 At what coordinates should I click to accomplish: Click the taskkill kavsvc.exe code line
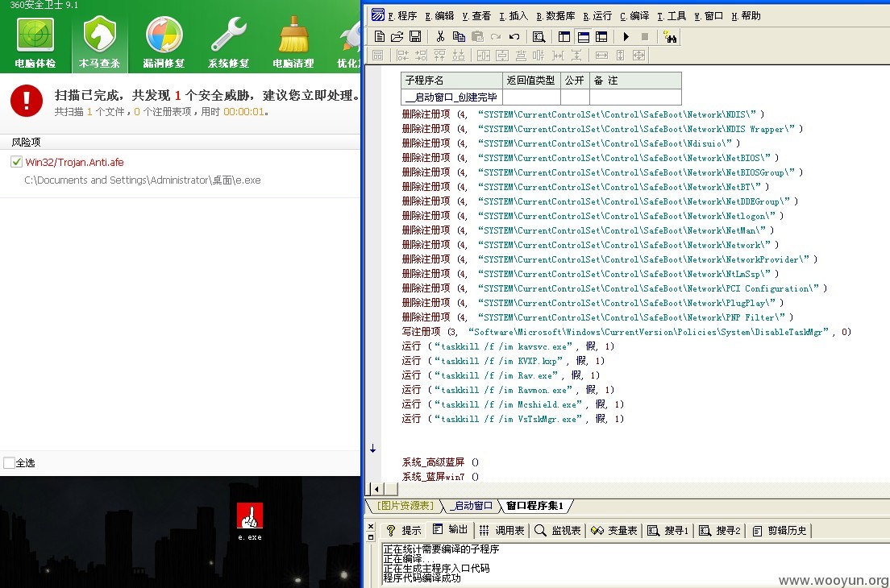(x=507, y=346)
